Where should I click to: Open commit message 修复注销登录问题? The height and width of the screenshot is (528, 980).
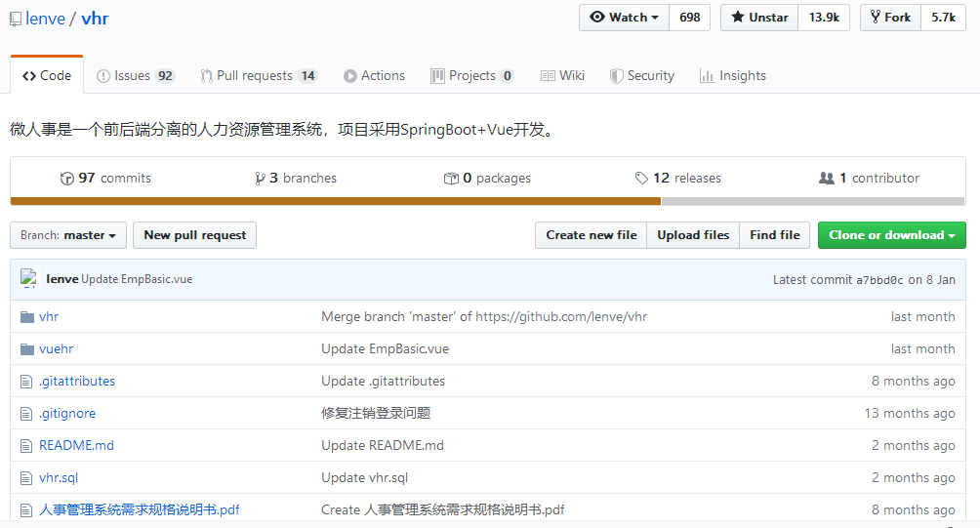(x=376, y=413)
